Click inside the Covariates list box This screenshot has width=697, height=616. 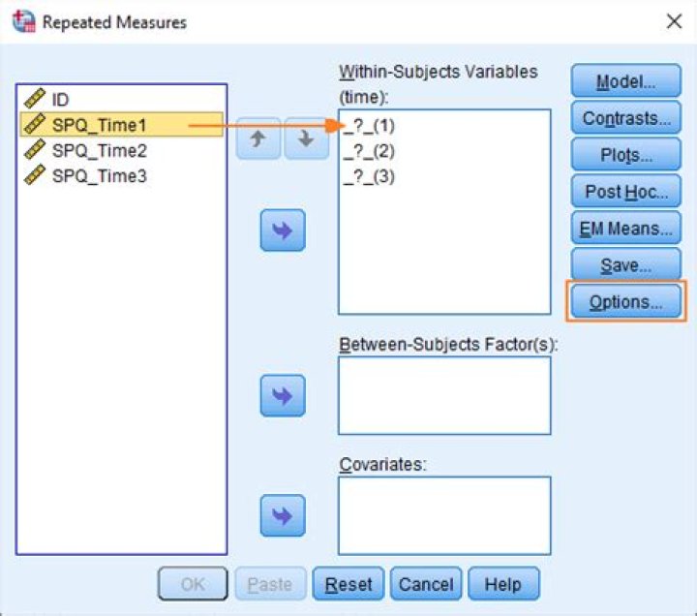point(444,514)
